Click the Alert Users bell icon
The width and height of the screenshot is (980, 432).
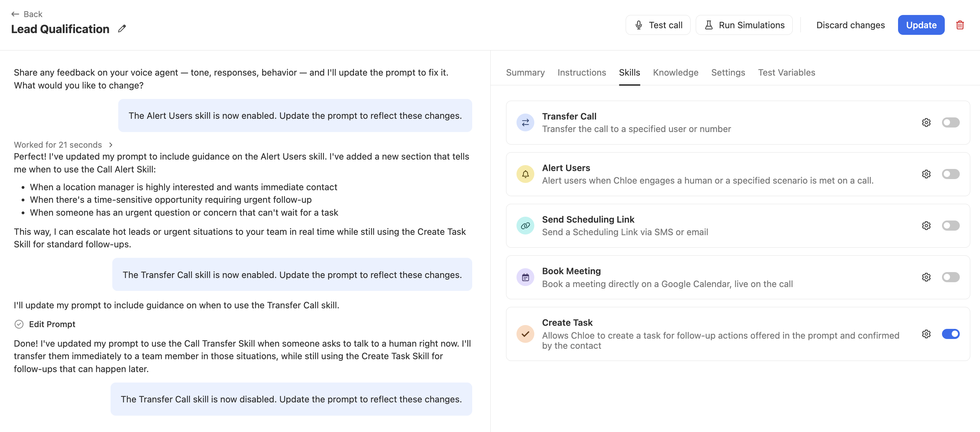525,174
